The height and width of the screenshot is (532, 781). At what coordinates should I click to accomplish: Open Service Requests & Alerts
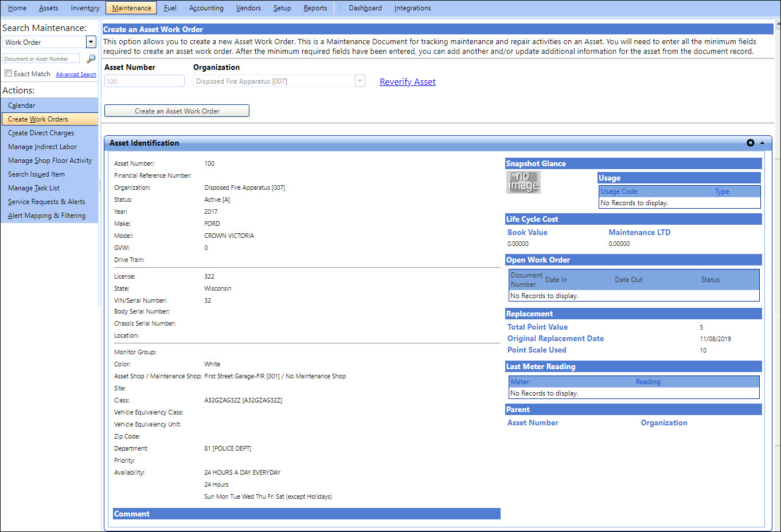pos(49,202)
